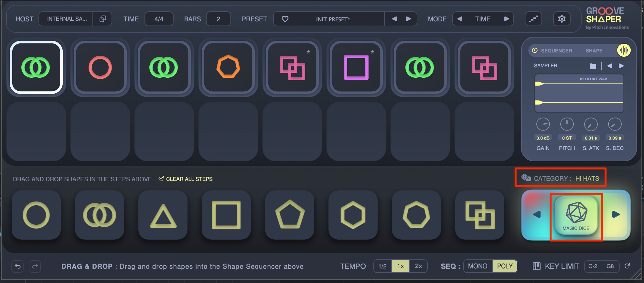644x283 pixels.
Task: Roll the Magic Dice
Action: tap(576, 215)
